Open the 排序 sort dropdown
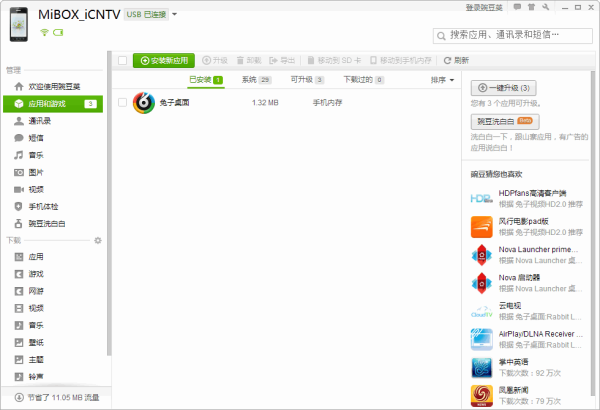The width and height of the screenshot is (600, 410). tap(442, 80)
